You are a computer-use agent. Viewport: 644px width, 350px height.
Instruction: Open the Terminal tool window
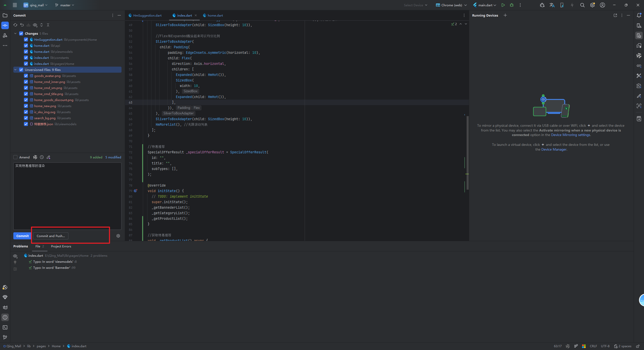(5, 327)
